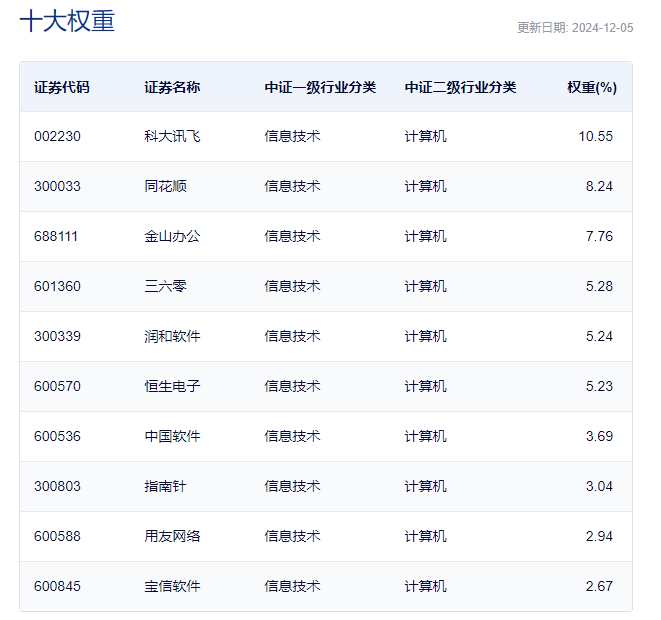The height and width of the screenshot is (620, 661).
Task: Select security name 科大讯飞
Action: 172,137
